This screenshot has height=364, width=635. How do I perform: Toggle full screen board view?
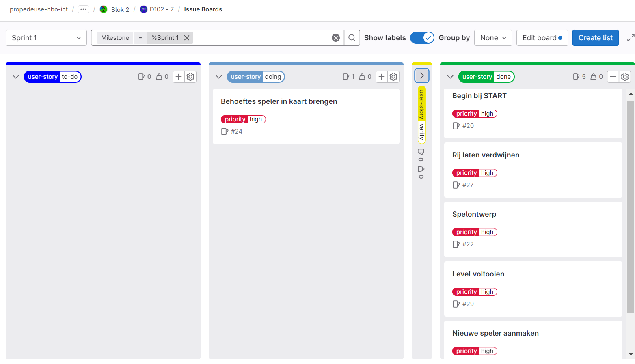[631, 38]
